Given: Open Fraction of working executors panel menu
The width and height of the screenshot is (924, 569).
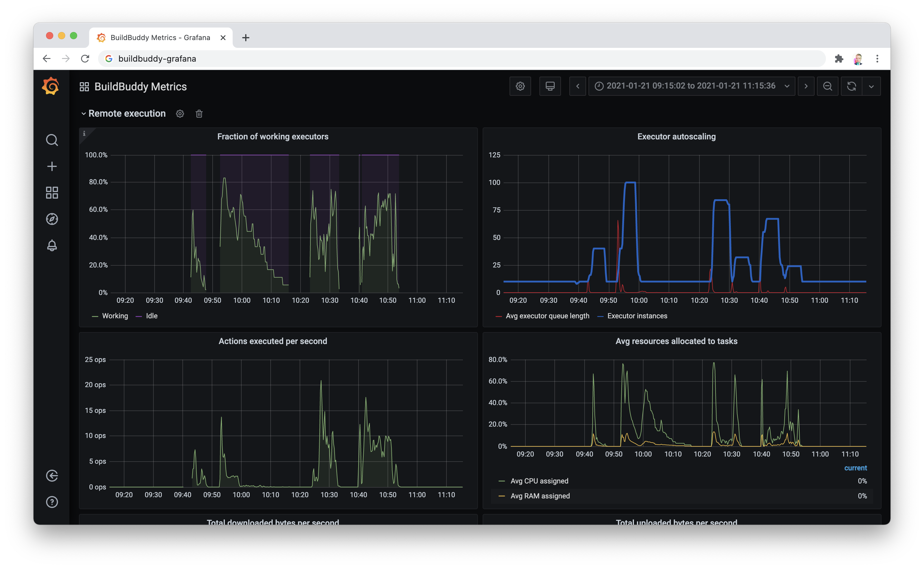Looking at the screenshot, I should click(273, 137).
